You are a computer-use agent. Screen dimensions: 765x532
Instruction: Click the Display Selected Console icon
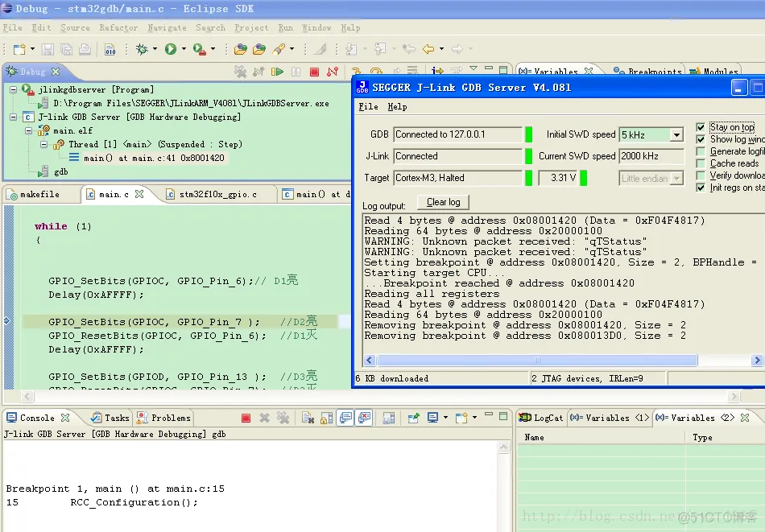432,418
